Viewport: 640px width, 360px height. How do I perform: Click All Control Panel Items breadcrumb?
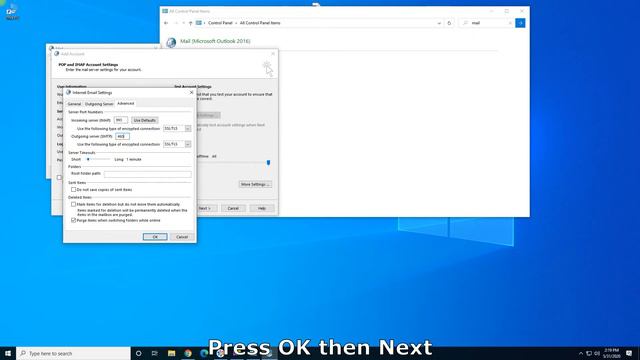pyautogui.click(x=260, y=23)
